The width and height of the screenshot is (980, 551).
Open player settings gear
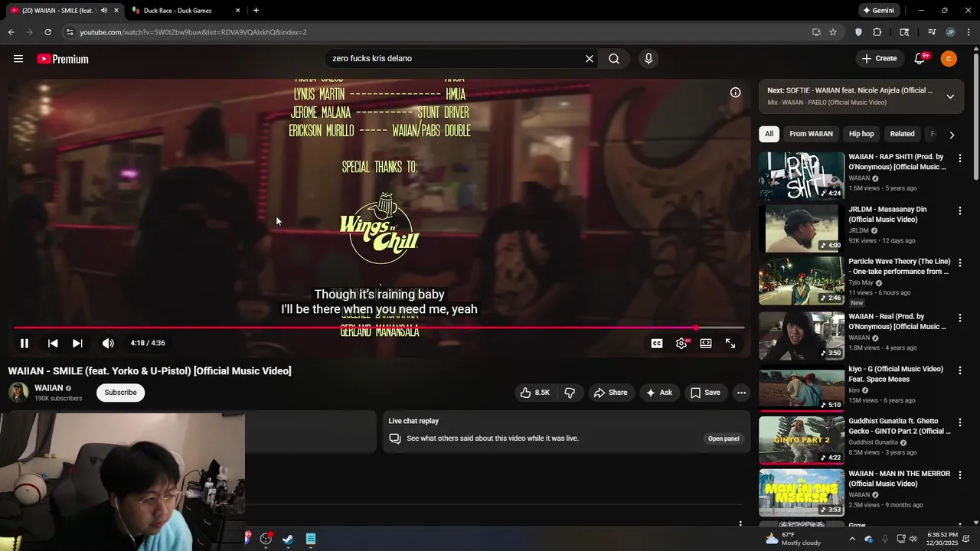click(681, 344)
